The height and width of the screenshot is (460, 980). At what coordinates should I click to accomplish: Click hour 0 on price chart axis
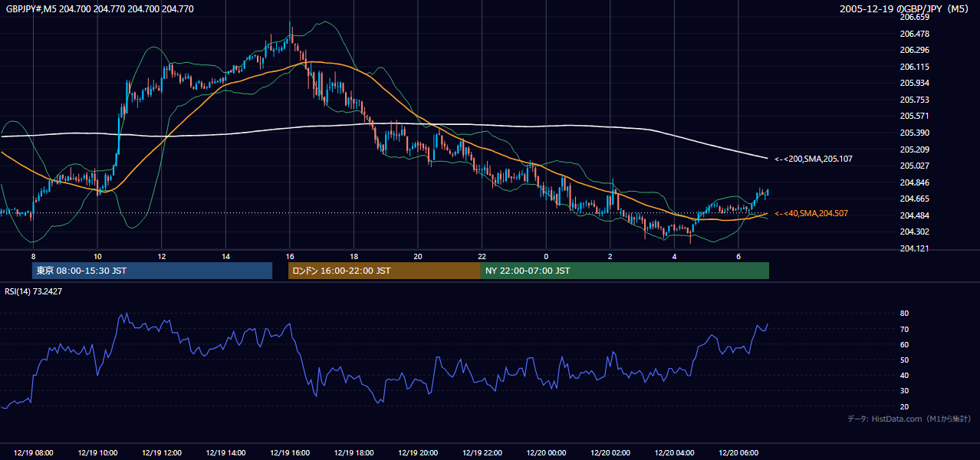pos(546,256)
